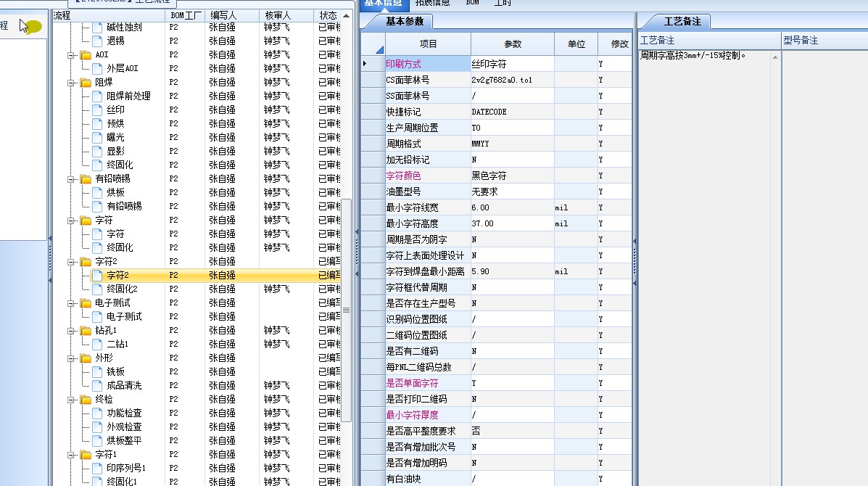Collapse the 外形 folder node
The image size is (868, 486).
click(71, 358)
